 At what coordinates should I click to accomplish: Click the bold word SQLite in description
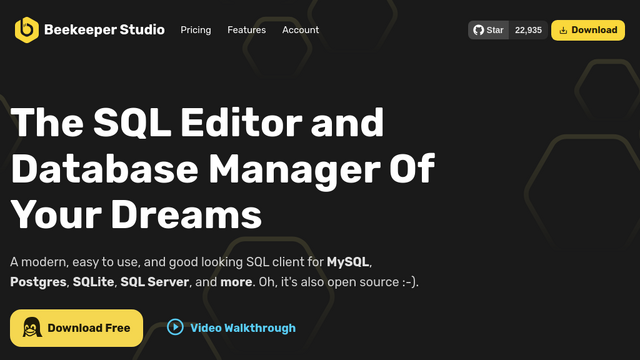click(93, 282)
